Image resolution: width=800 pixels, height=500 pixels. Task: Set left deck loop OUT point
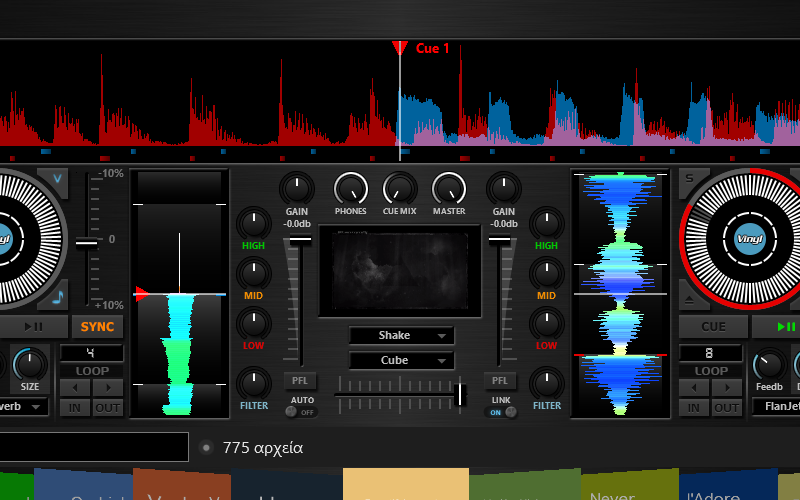[108, 408]
